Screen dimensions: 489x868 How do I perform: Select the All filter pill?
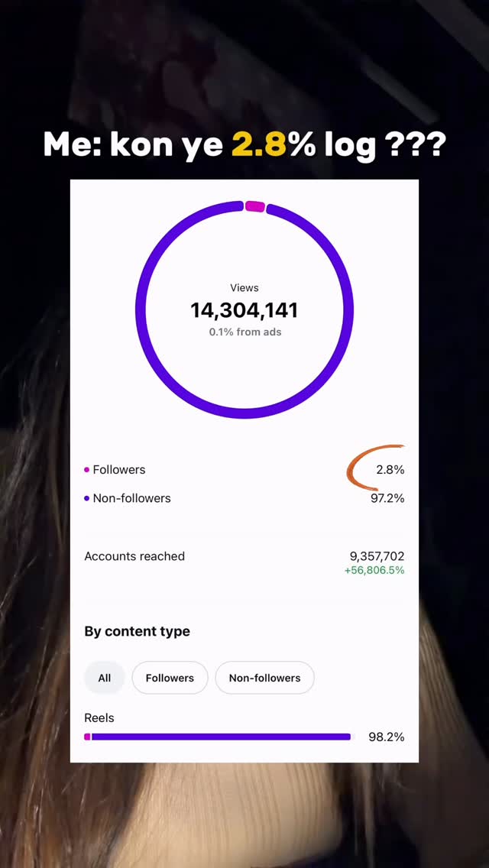click(x=104, y=678)
